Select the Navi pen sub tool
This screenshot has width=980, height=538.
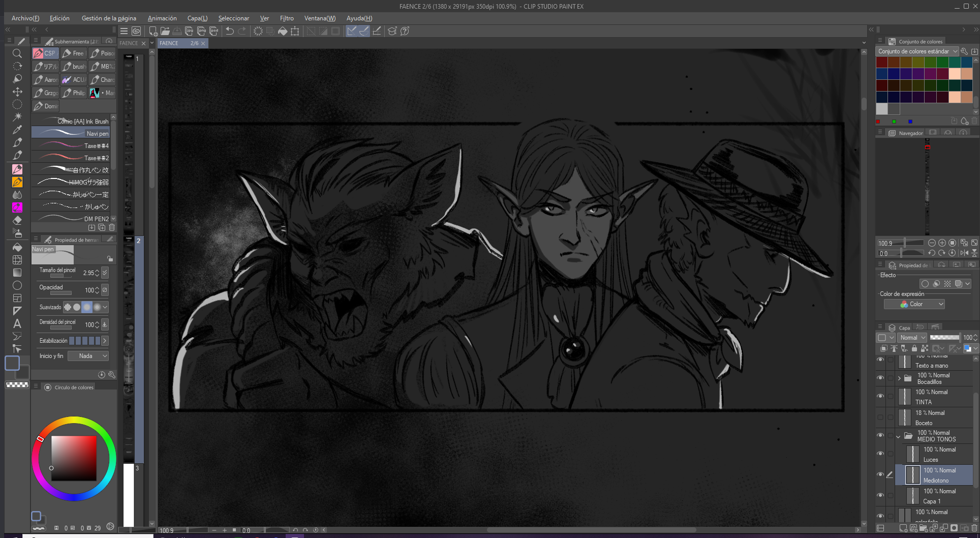pos(71,133)
